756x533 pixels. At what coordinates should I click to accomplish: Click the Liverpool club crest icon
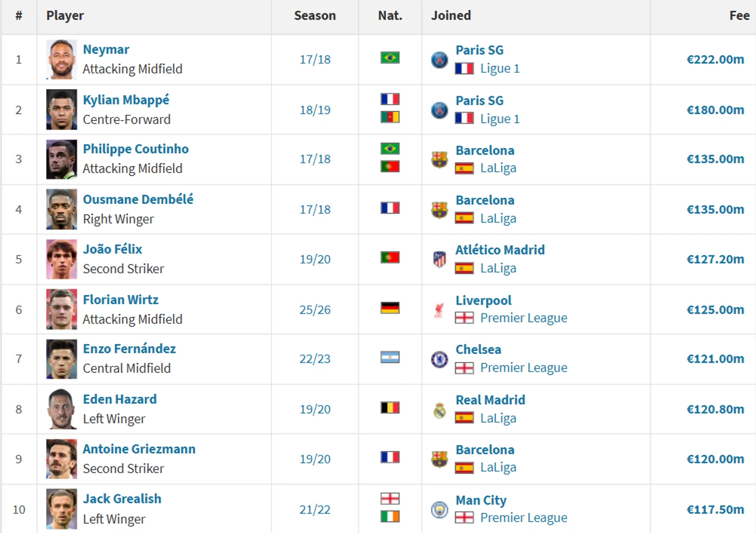pos(440,310)
